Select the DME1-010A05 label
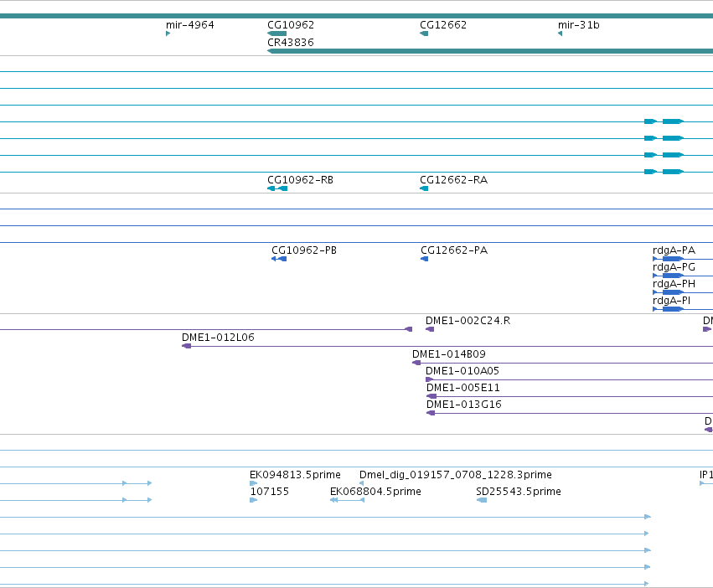713x588 pixels. [x=462, y=371]
